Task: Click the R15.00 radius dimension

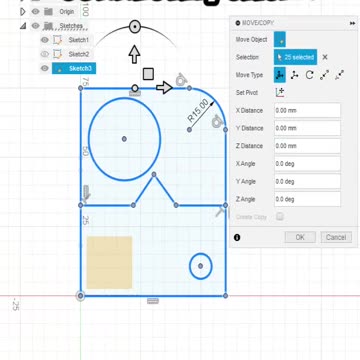Action: (x=199, y=111)
